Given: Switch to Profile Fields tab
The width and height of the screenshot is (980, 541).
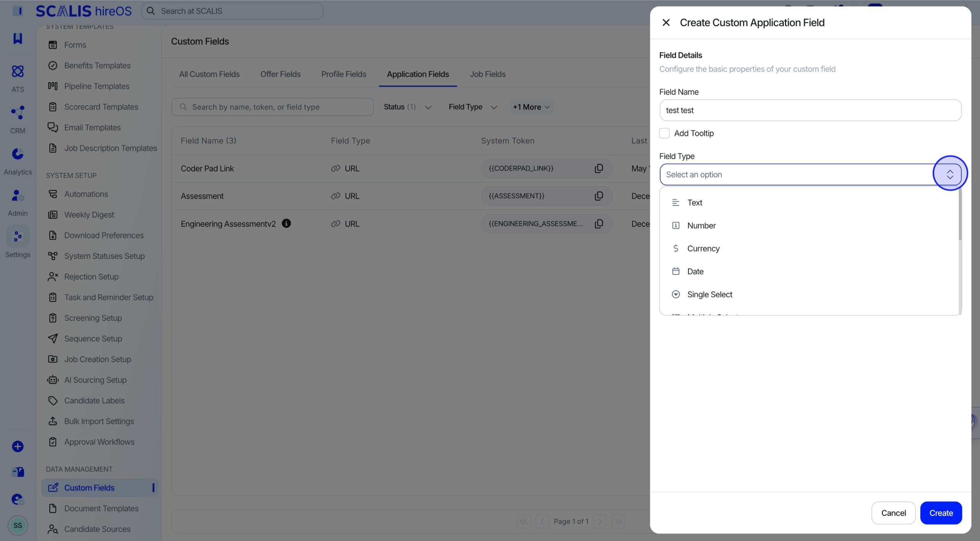Looking at the screenshot, I should coord(343,74).
